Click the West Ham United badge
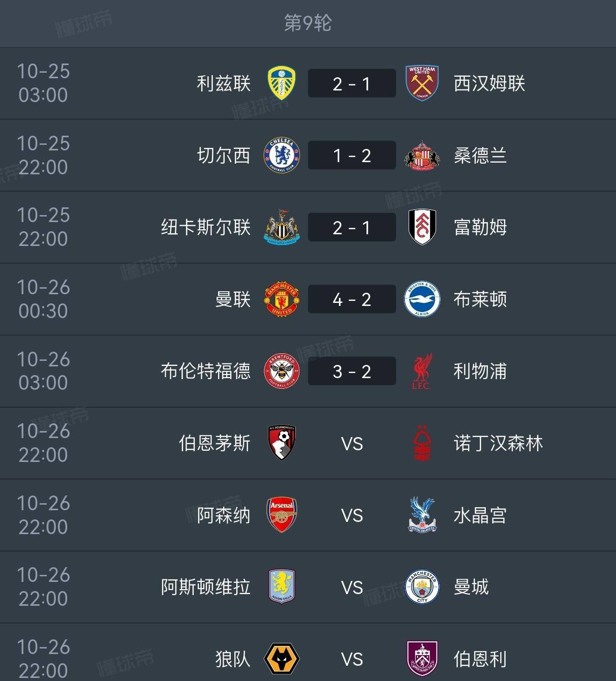 (x=421, y=83)
